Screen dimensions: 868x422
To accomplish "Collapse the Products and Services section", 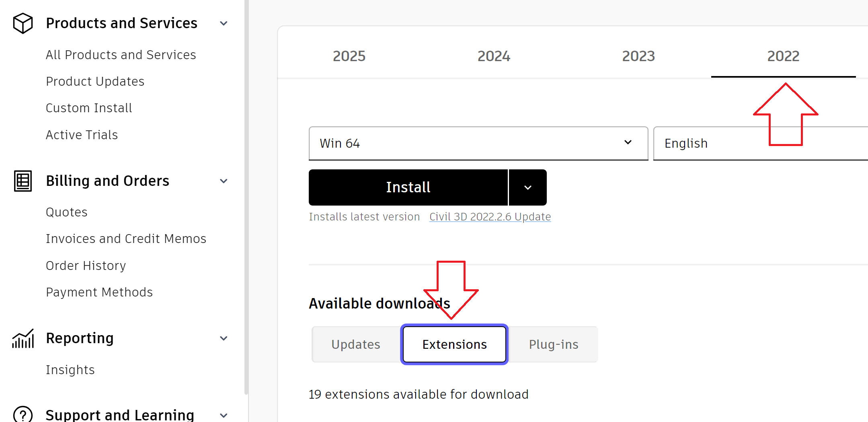I will 224,23.
